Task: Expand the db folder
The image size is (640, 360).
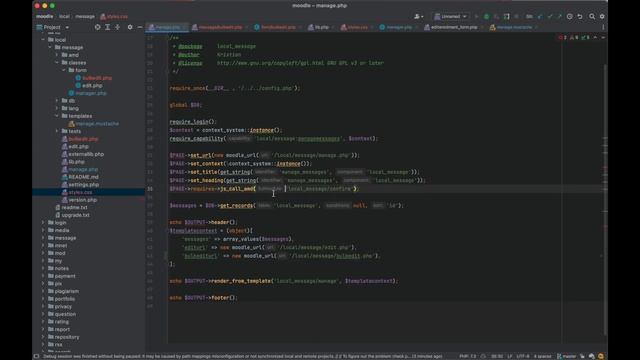Action: click(57, 100)
